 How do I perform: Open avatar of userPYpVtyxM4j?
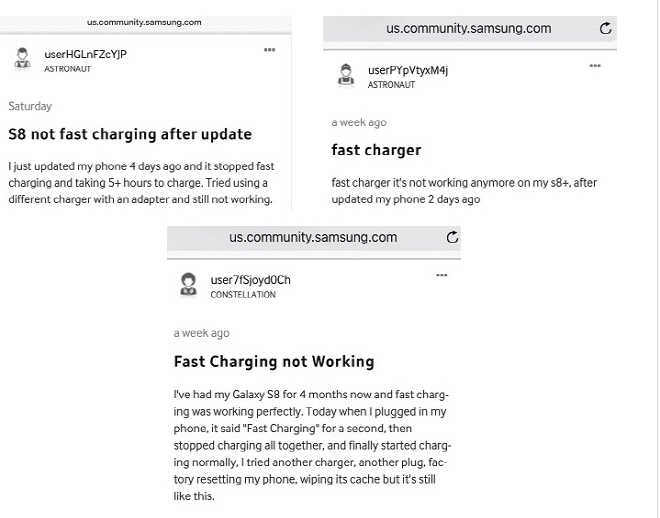(346, 75)
